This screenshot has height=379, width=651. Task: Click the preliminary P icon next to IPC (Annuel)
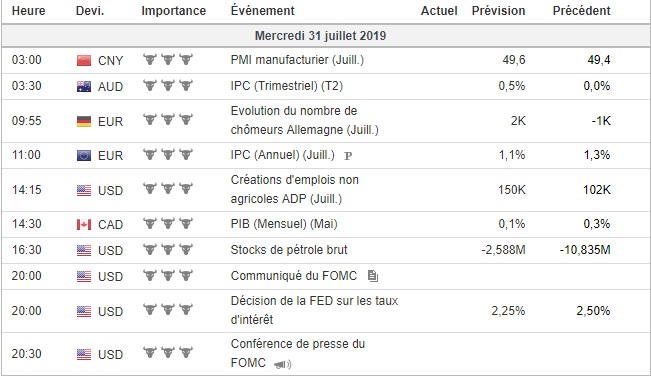(x=348, y=156)
